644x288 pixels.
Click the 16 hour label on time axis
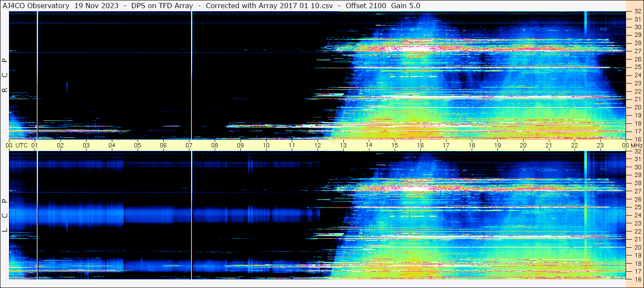pyautogui.click(x=420, y=145)
